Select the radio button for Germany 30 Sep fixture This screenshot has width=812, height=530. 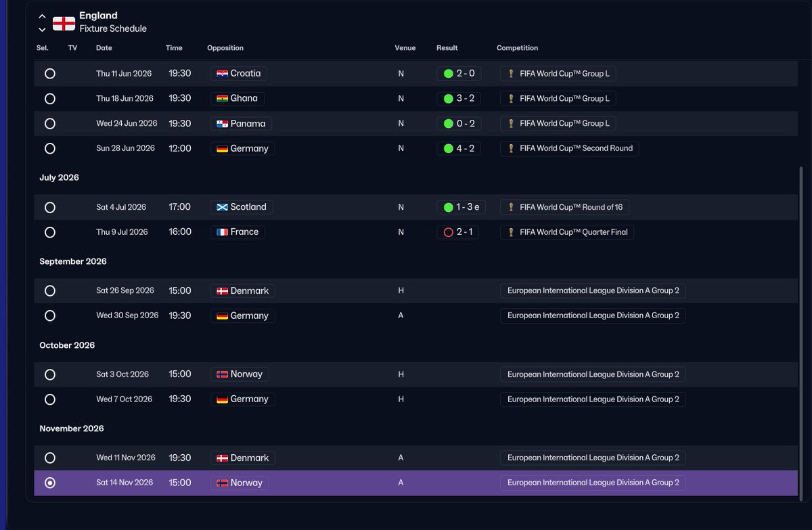click(50, 315)
